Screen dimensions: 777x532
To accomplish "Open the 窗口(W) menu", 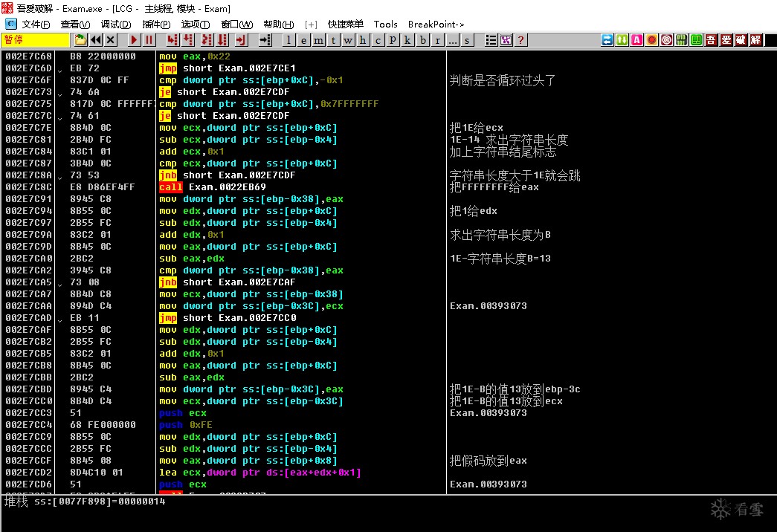I will pyautogui.click(x=237, y=25).
